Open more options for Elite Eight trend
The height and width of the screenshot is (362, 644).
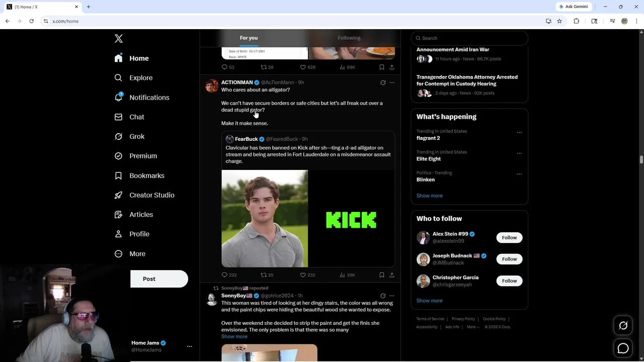(x=519, y=153)
